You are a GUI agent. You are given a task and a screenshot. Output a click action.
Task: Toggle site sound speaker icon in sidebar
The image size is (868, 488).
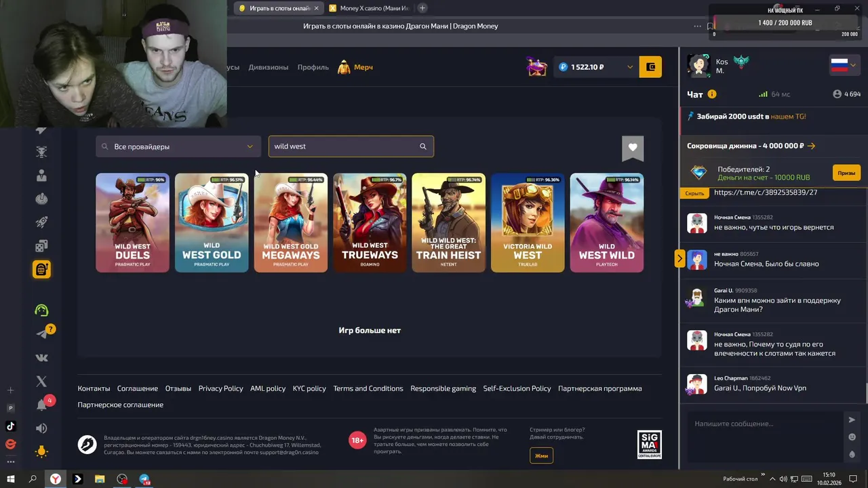coord(41,428)
